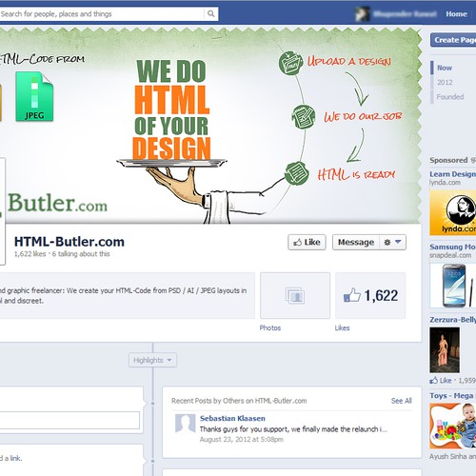Open See All recent posts
476x476 pixels.
coord(401,401)
